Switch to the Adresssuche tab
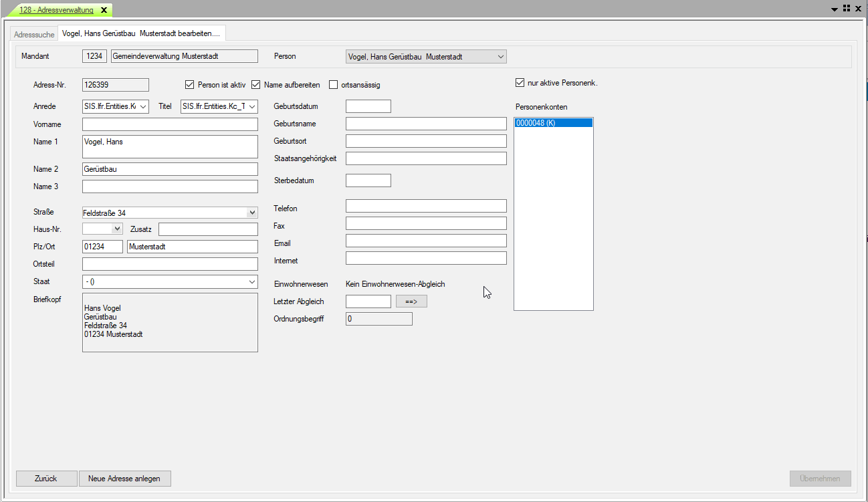 [34, 34]
